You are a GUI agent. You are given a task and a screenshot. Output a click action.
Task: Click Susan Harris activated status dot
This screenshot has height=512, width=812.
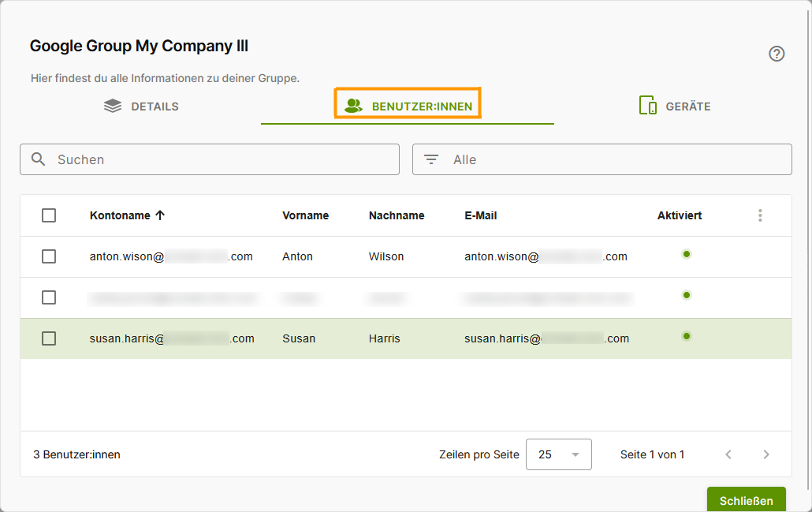tap(687, 336)
